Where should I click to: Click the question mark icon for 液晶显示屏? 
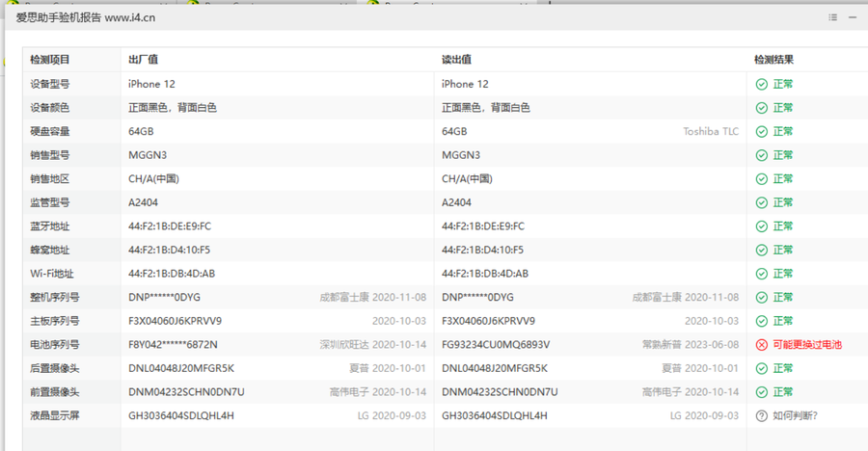pos(762,415)
